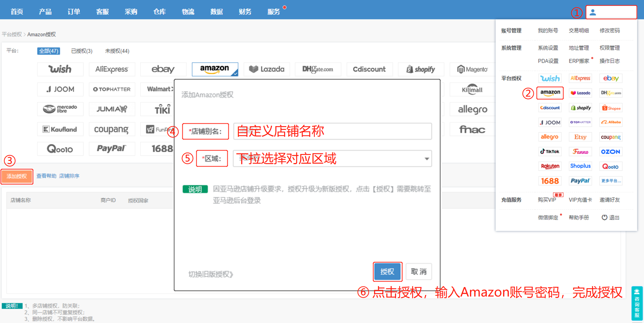Select the shopify platform card in the grid
Screen dimensions: 644x323
tap(421, 69)
